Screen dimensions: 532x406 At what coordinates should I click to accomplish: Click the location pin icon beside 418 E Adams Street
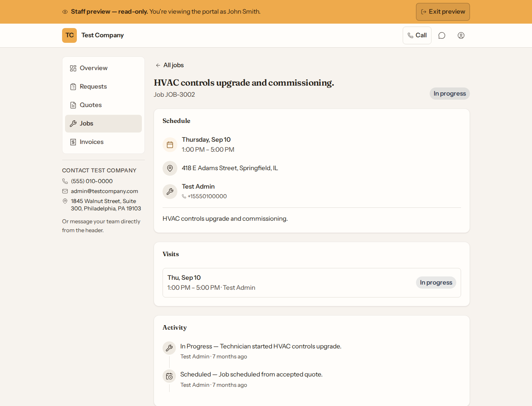point(170,168)
